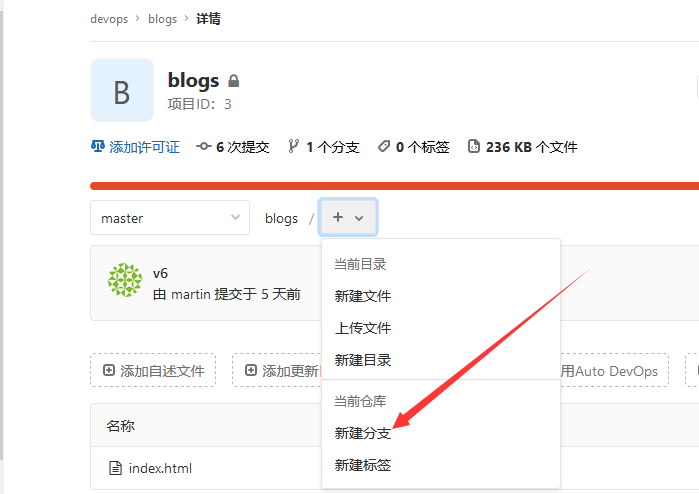Select 新建文件 from the dropdown menu
This screenshot has height=494, width=699.
click(x=363, y=296)
